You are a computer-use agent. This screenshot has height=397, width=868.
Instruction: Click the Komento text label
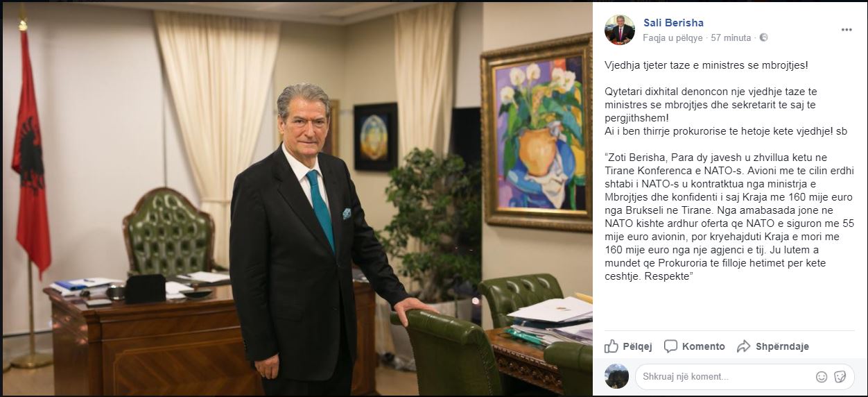coord(703,346)
